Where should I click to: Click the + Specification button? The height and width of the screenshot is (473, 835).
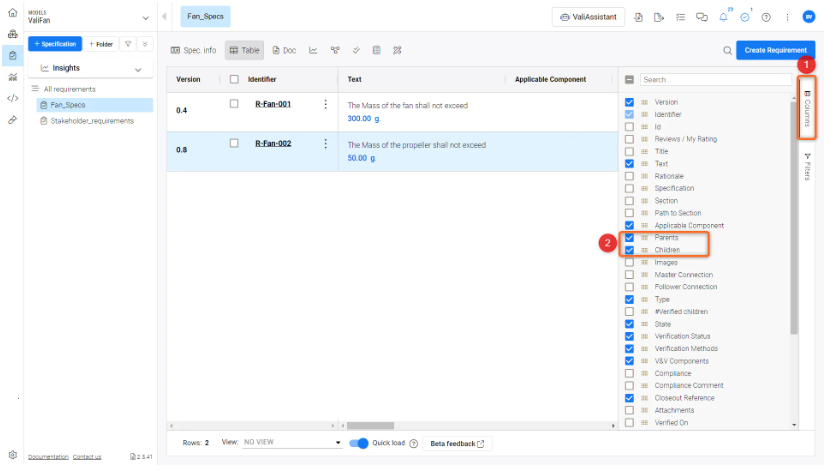click(x=55, y=44)
